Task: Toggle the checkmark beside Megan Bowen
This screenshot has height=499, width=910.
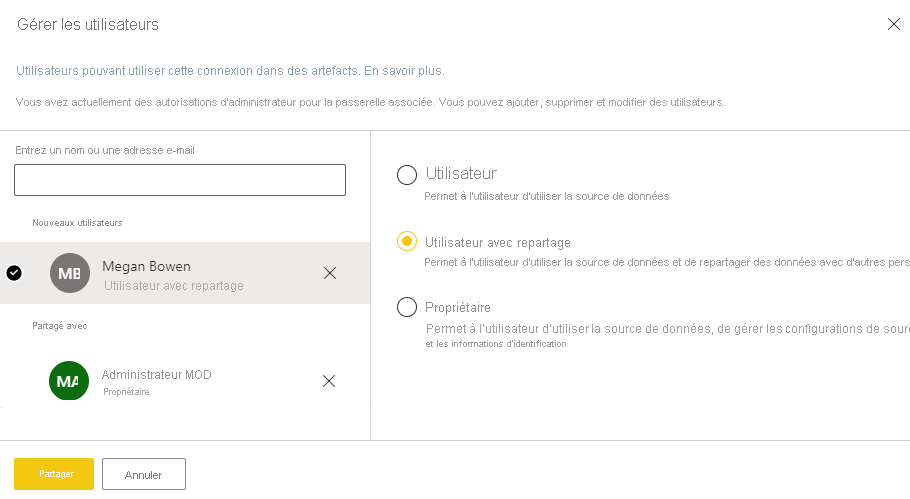Action: pyautogui.click(x=14, y=273)
